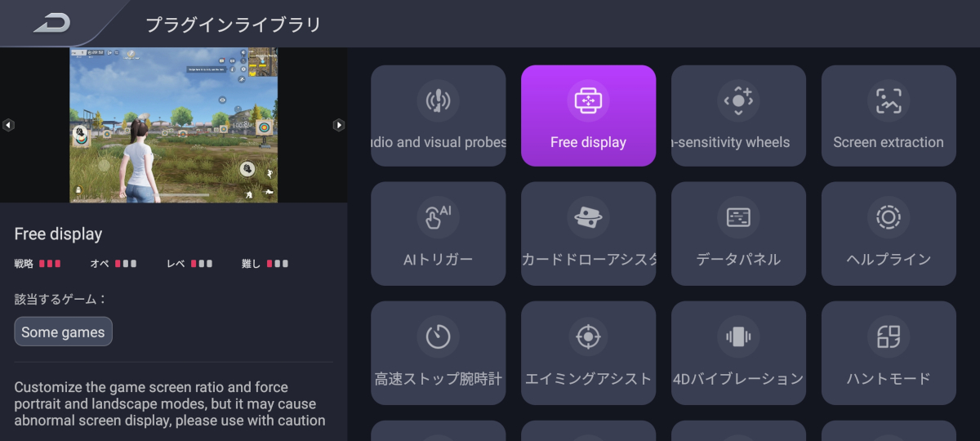Click the 難し rating indicator
Viewport: 980px width, 441px height.
tap(265, 264)
